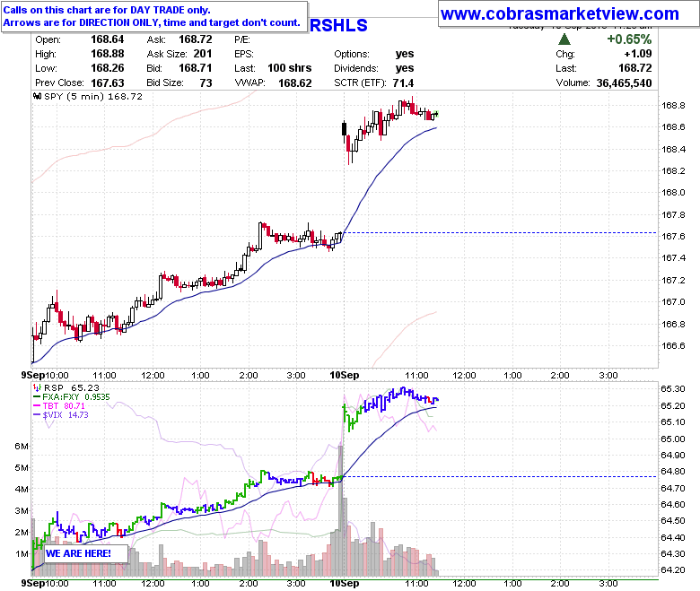Image resolution: width=700 pixels, height=591 pixels.
Task: Click the 65.30 axis label on RSP panel
Action: pos(673,388)
